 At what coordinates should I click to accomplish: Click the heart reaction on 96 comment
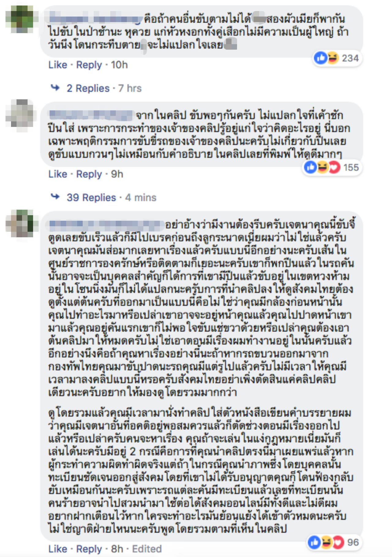click(x=338, y=542)
